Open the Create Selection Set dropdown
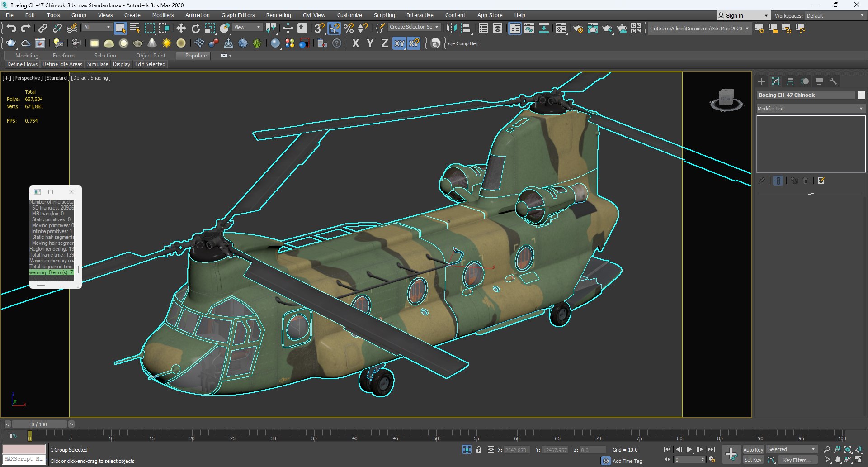This screenshot has height=467, width=868. [414, 27]
